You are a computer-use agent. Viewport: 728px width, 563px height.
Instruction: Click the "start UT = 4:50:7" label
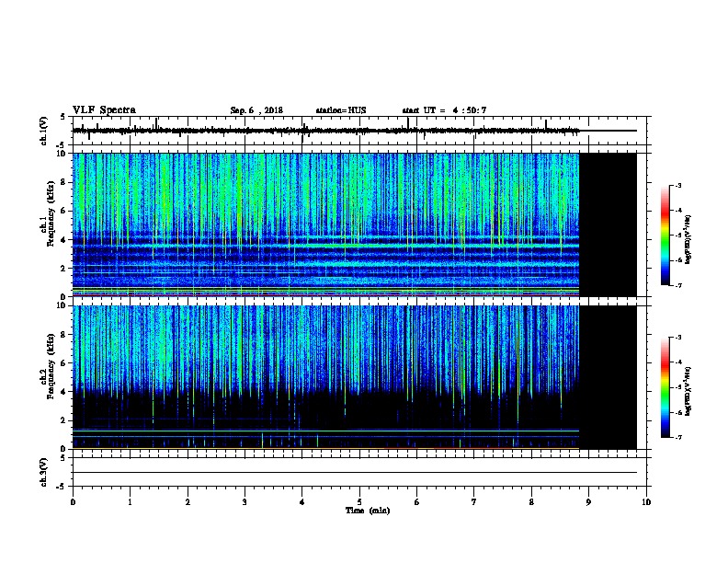coord(444,110)
